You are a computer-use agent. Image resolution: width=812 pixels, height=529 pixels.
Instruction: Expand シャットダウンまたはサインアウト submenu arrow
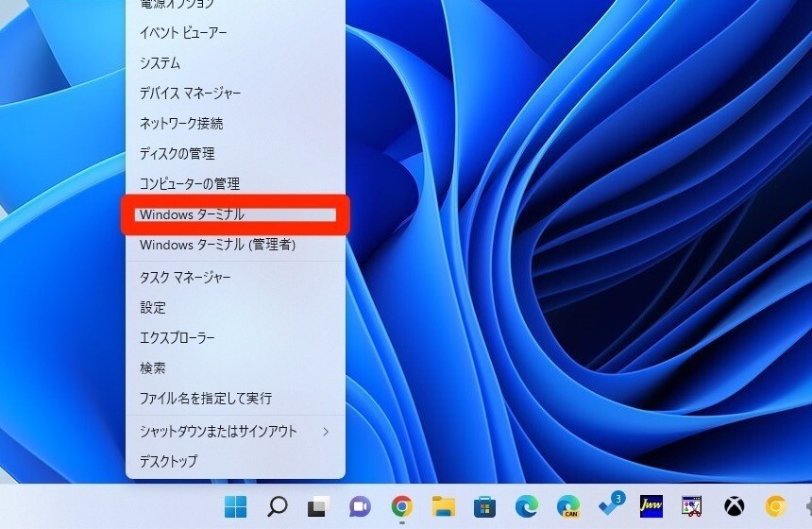(x=326, y=432)
